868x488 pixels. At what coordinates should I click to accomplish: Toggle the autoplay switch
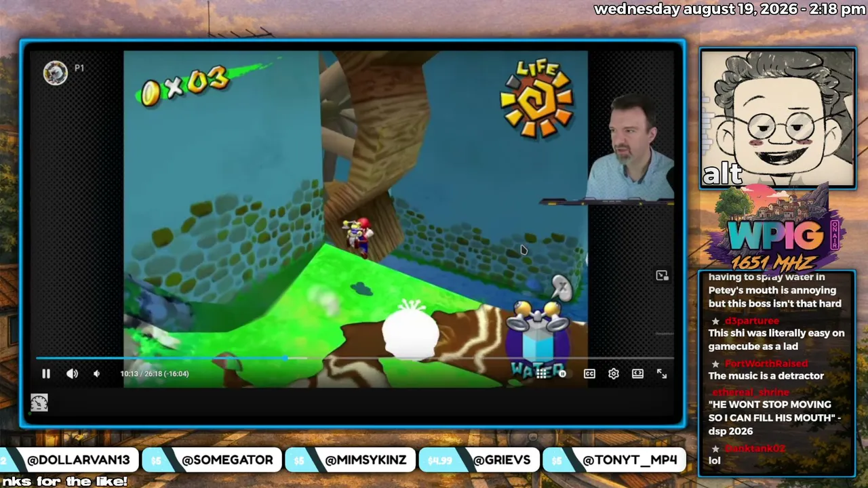(x=562, y=373)
